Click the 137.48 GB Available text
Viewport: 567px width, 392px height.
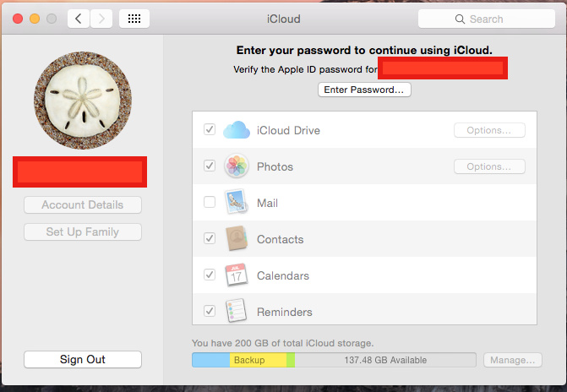(385, 360)
